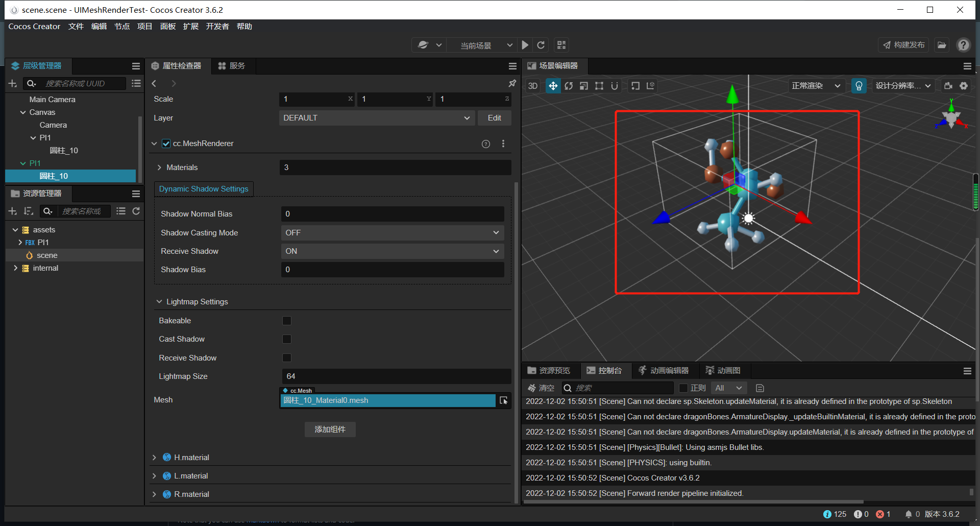Switch to the 动画编辑器 tab
Viewport: 980px width, 526px height.
[665, 370]
